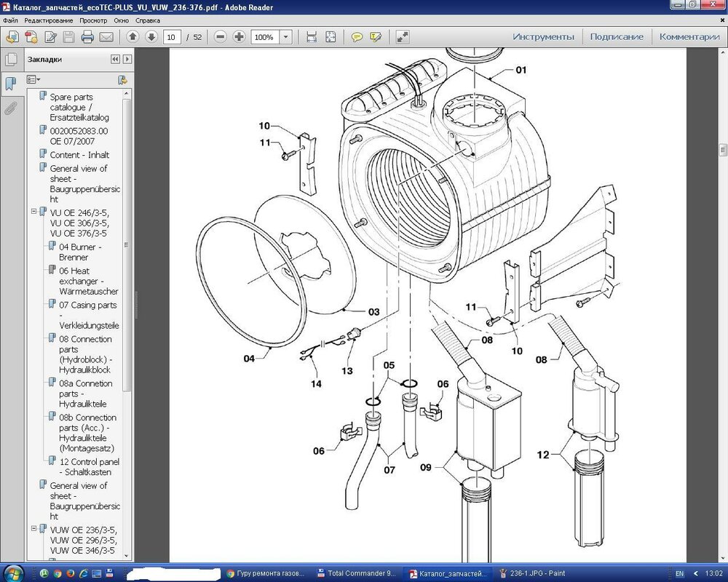Add a sticky note comment

pos(357,37)
